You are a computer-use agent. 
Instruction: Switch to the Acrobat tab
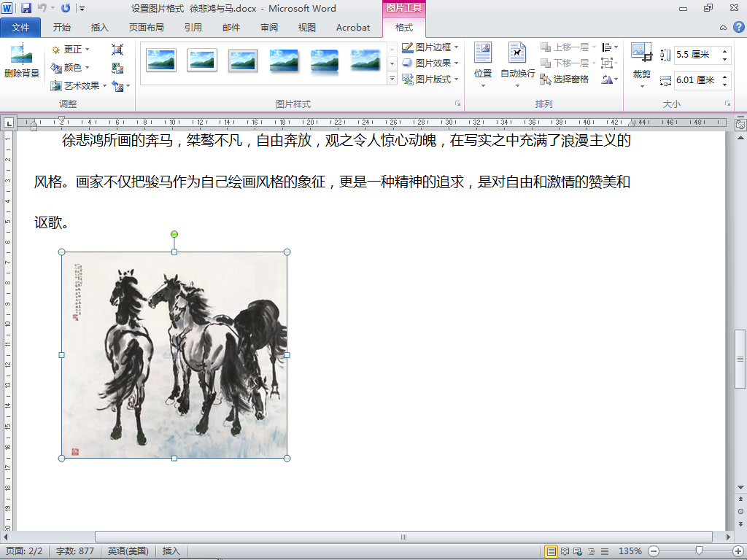pyautogui.click(x=353, y=28)
